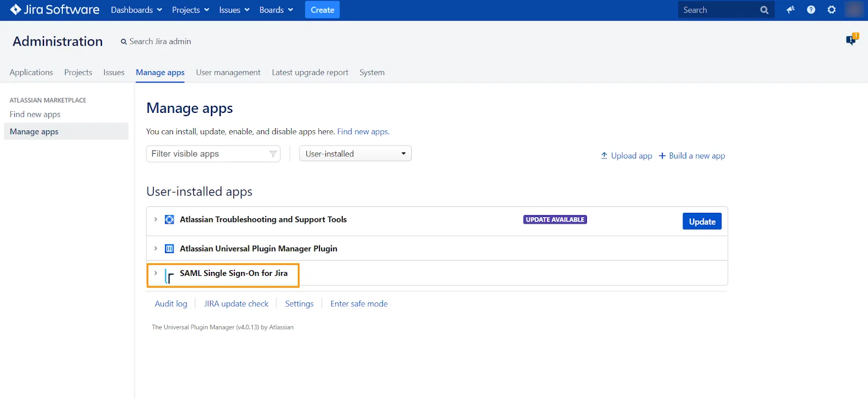
Task: Click the UPDATE AVAILABLE badge
Action: tap(555, 219)
